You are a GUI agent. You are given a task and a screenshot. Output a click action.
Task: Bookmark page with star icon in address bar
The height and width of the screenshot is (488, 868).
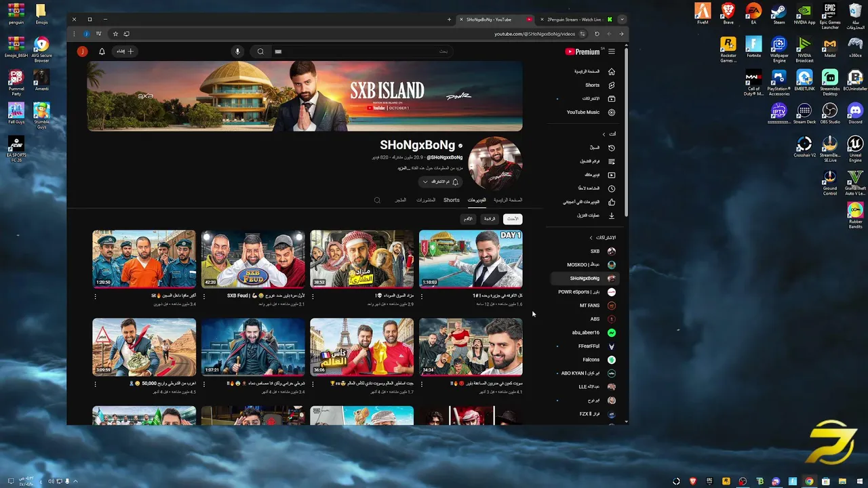click(115, 34)
